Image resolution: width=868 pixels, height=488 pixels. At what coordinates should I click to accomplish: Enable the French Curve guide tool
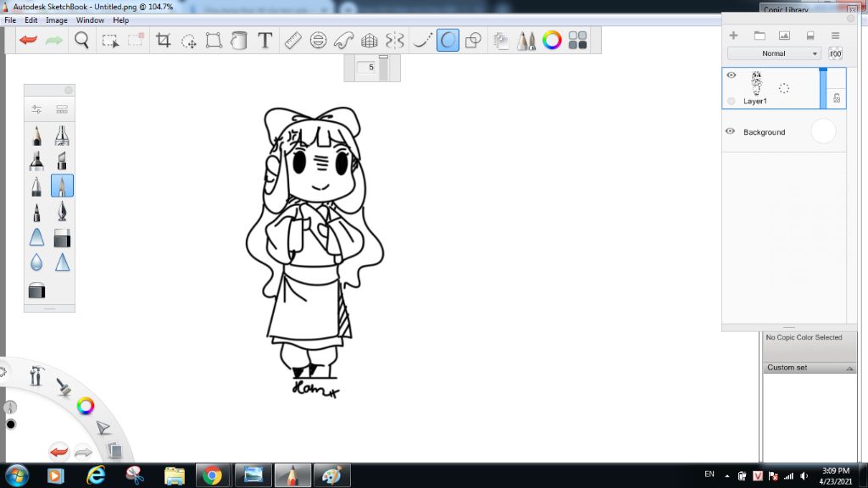click(344, 41)
